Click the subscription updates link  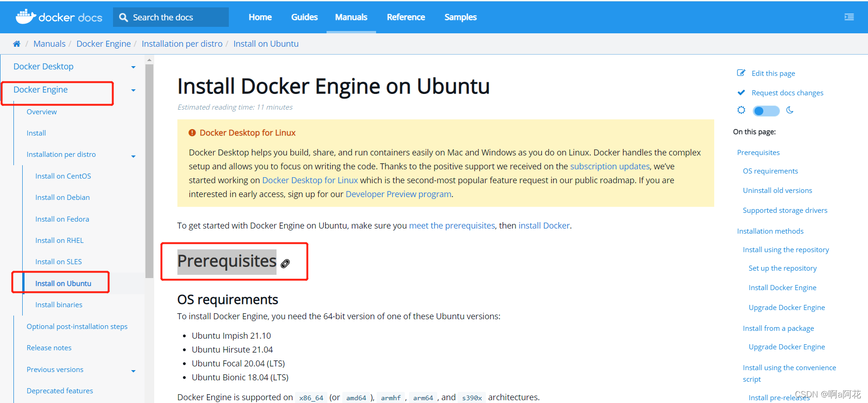pyautogui.click(x=610, y=167)
